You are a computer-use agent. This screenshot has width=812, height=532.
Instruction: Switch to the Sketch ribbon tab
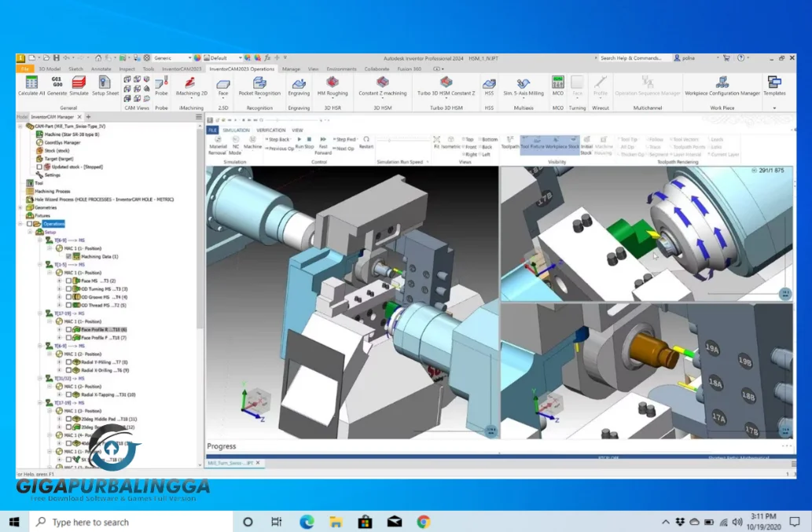point(76,68)
